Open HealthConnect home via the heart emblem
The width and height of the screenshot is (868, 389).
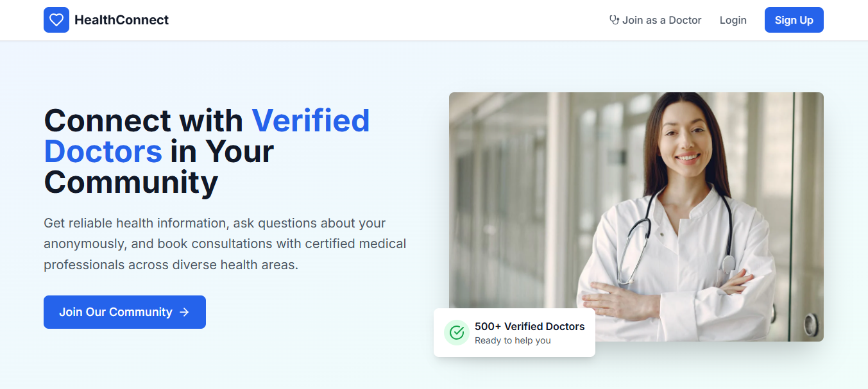tap(56, 20)
